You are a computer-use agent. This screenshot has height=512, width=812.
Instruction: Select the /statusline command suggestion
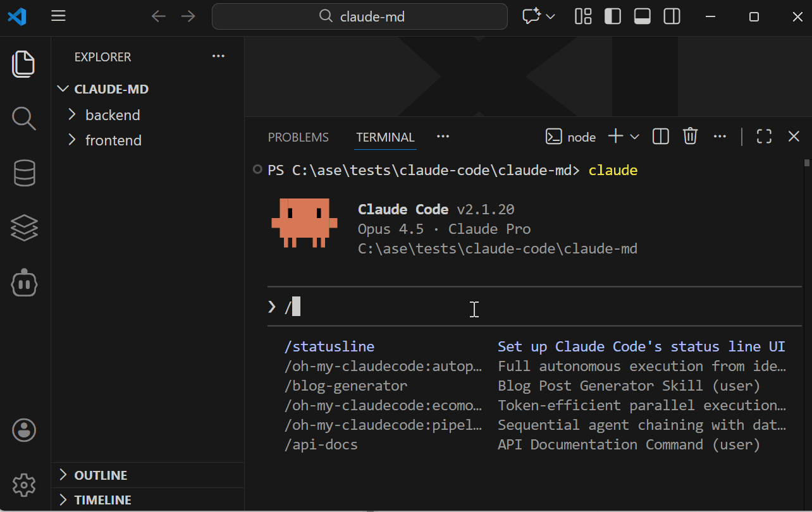tap(329, 346)
